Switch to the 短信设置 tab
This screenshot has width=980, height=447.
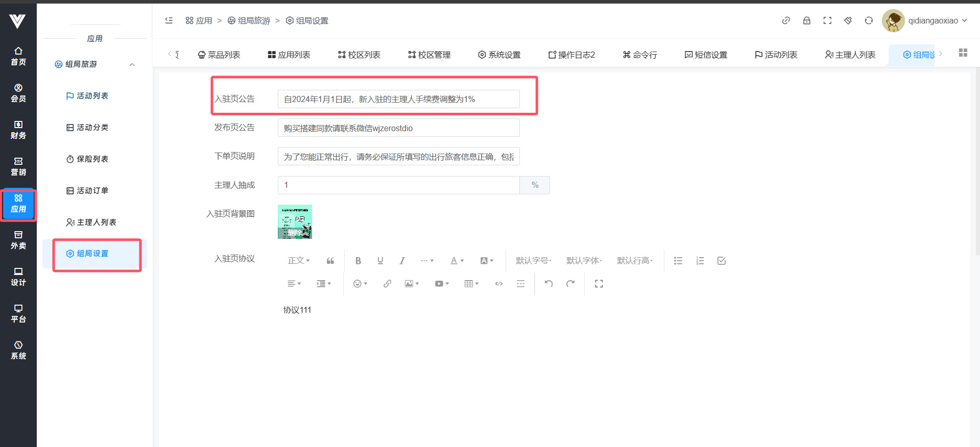coord(706,55)
